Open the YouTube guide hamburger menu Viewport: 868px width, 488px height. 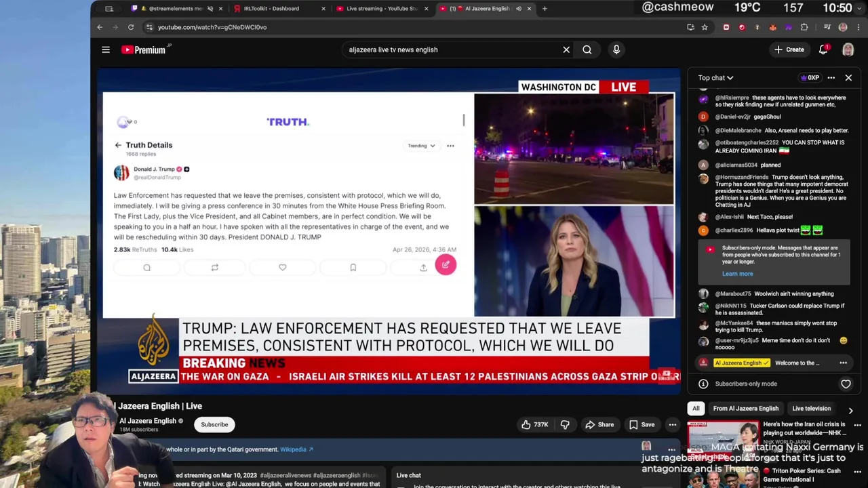click(x=106, y=49)
